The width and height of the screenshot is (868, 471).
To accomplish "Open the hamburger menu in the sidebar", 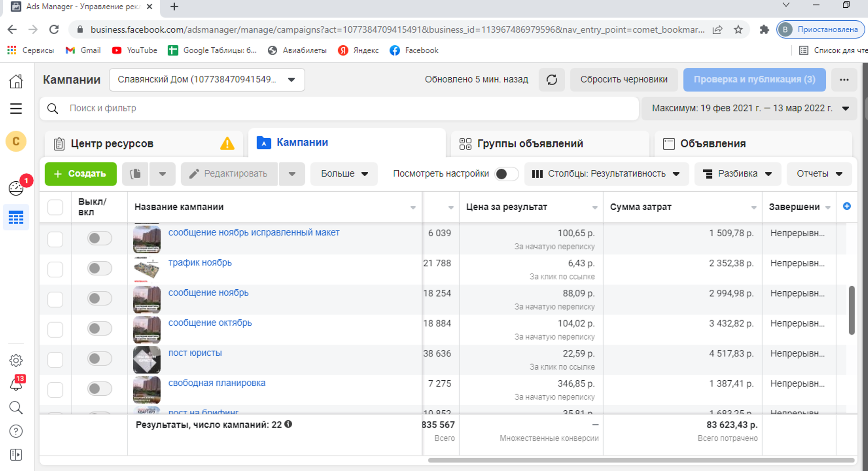I will pos(16,109).
